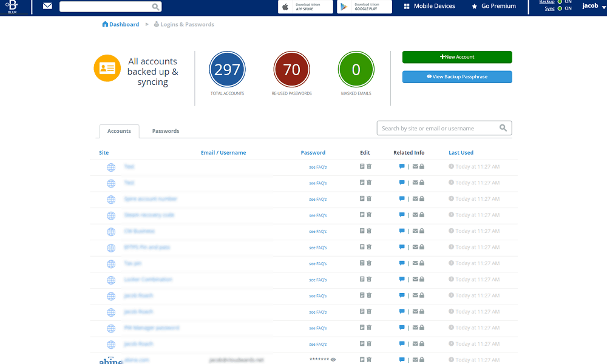
Task: Create a New Account
Action: [457, 57]
